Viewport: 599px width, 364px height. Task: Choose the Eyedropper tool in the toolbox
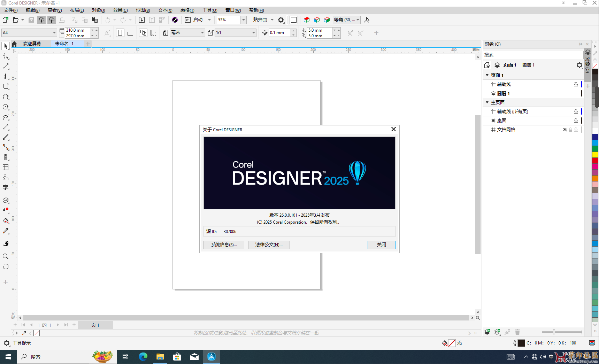pyautogui.click(x=6, y=231)
